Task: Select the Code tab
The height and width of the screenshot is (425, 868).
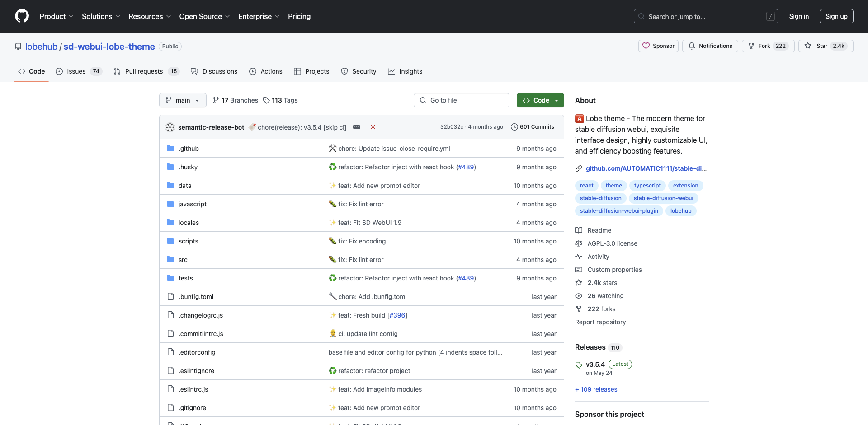Action: (31, 71)
